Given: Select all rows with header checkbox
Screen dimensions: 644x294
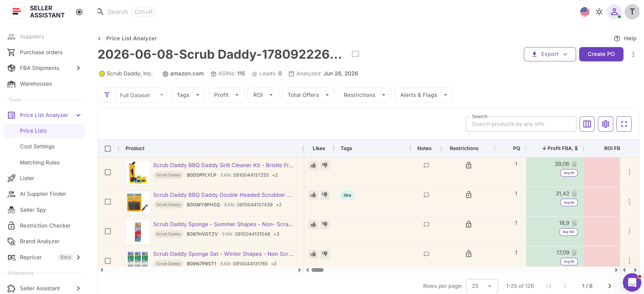Looking at the screenshot, I should click(x=108, y=149).
